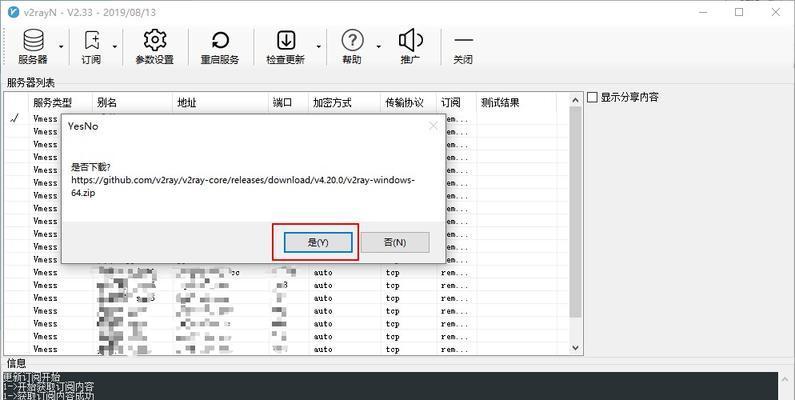Click the 推广 speaker icon
The height and width of the screenshot is (400, 795).
pyautogui.click(x=410, y=46)
